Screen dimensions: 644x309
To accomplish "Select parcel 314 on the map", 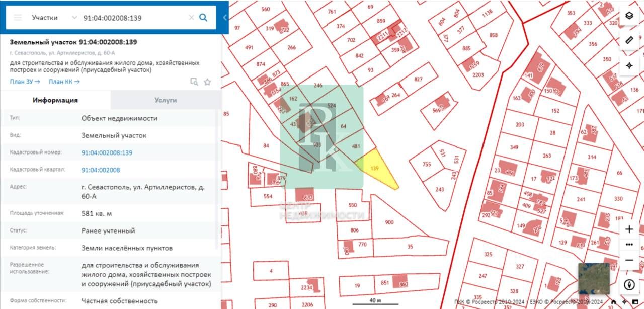I will coord(592,157).
